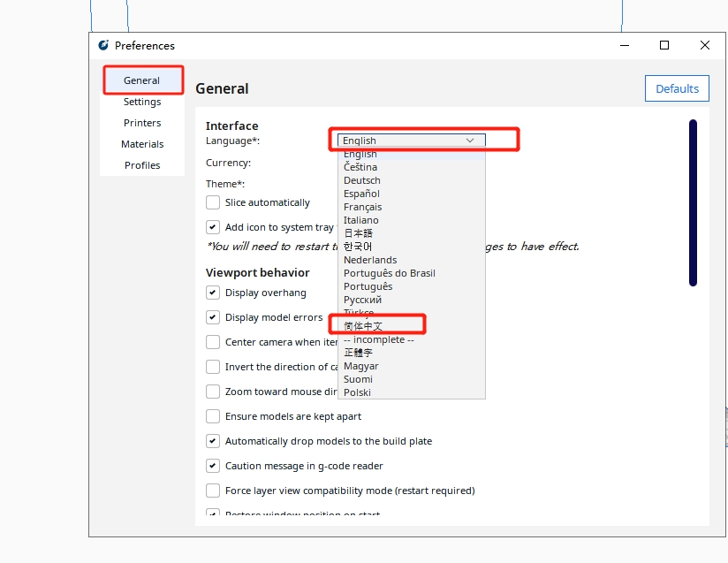Viewport: 728px width, 563px height.
Task: Uncheck Display overhang option
Action: click(213, 293)
